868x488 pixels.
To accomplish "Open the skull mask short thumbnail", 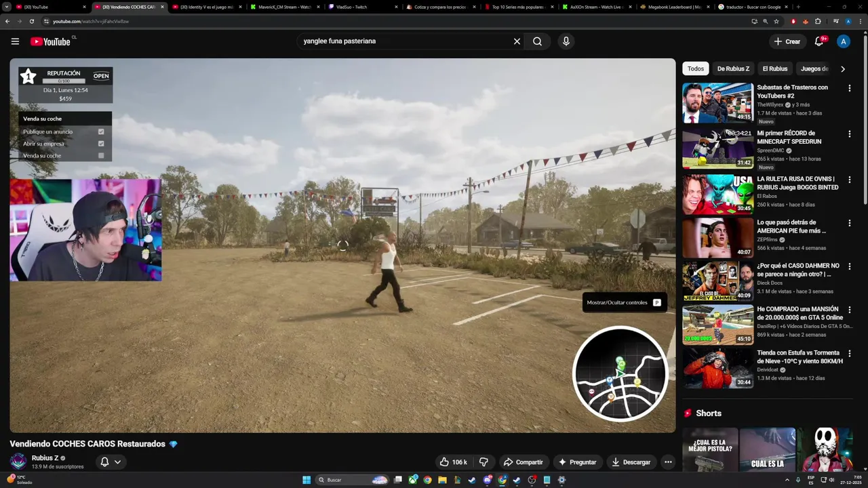I will pyautogui.click(x=825, y=449).
